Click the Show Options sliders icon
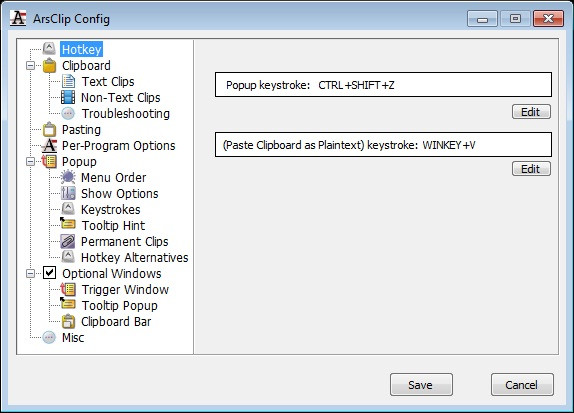Screen dimensions: 574x413 (x=68, y=193)
